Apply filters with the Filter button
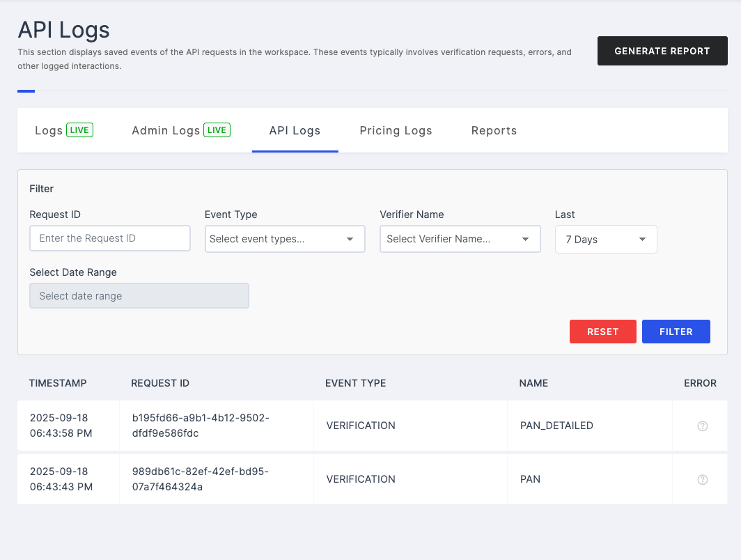The width and height of the screenshot is (741, 560). pyautogui.click(x=676, y=332)
